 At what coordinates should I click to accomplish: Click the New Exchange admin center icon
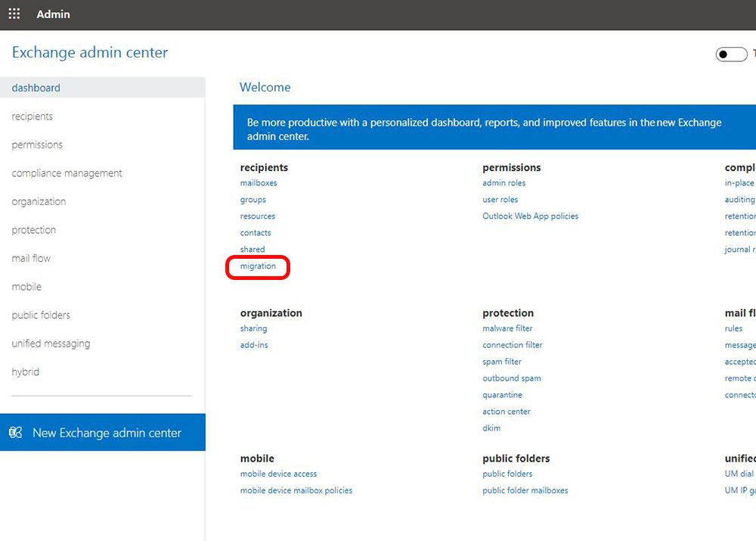[15, 432]
